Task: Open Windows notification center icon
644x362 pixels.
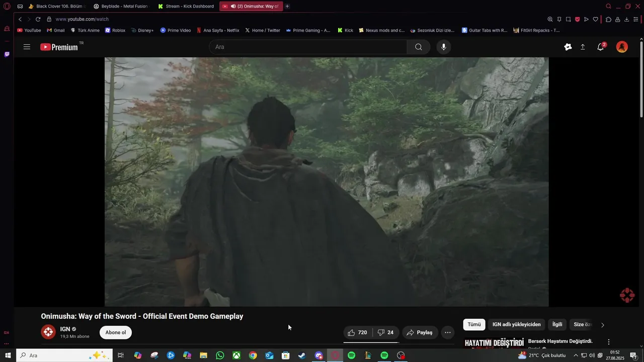Action: (633, 355)
